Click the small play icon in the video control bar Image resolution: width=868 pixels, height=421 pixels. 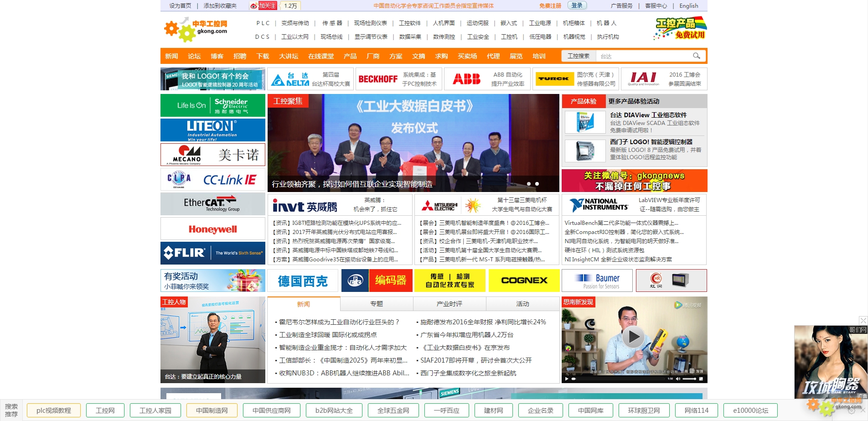click(x=567, y=379)
